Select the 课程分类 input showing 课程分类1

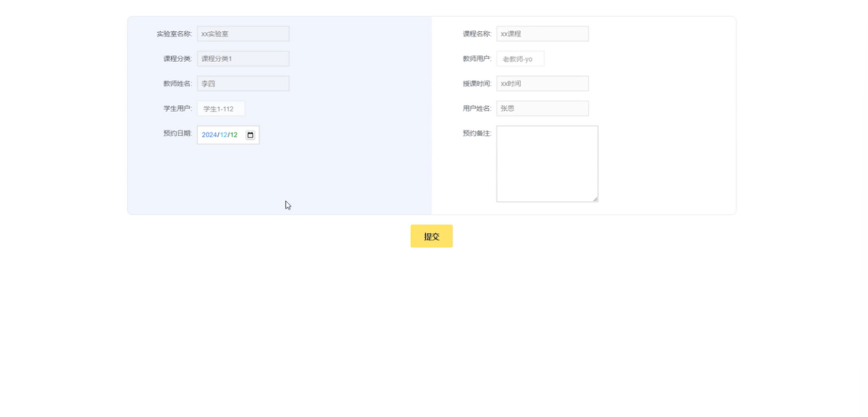243,59
